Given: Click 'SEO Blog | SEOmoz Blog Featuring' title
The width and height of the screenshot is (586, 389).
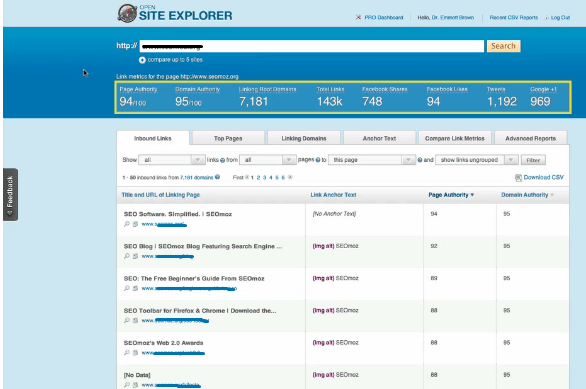Looking at the screenshot, I should [203, 246].
